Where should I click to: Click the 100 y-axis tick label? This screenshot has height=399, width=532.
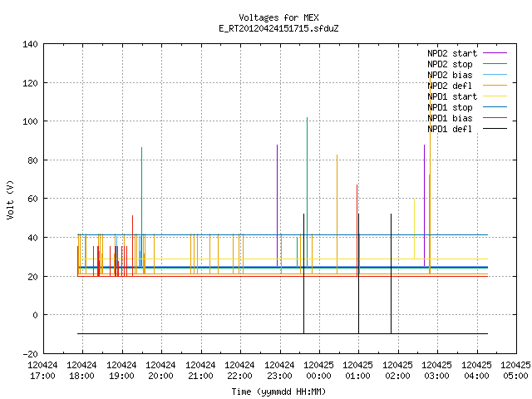30,121
